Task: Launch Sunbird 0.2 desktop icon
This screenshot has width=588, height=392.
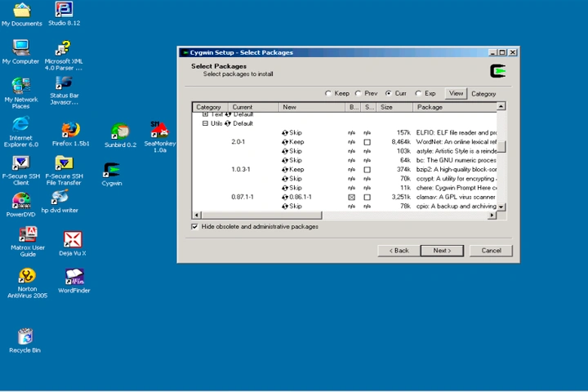Action: (x=120, y=136)
